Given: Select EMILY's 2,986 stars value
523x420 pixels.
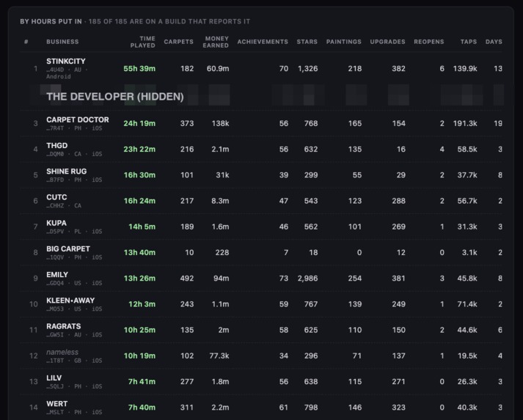Looking at the screenshot, I should click(307, 279).
